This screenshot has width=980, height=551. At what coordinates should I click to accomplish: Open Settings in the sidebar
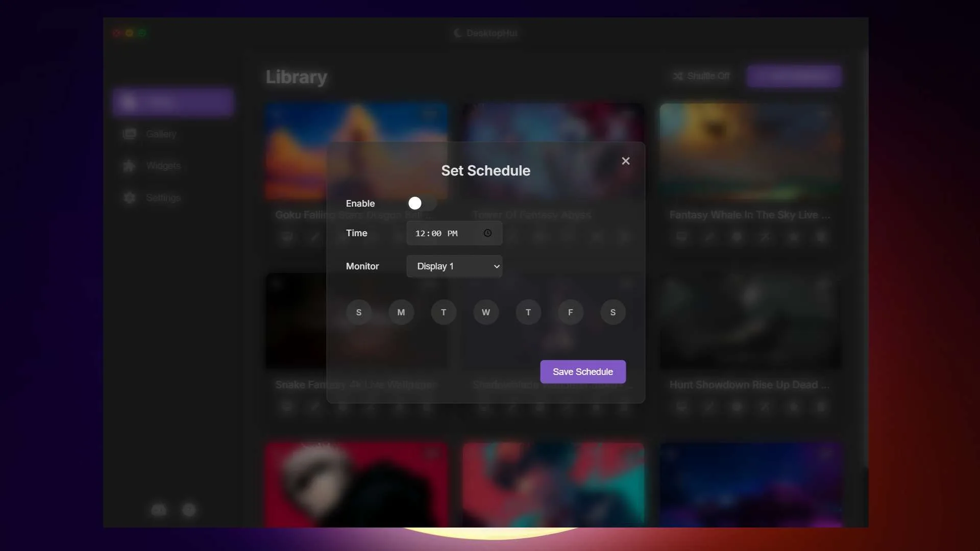click(173, 198)
